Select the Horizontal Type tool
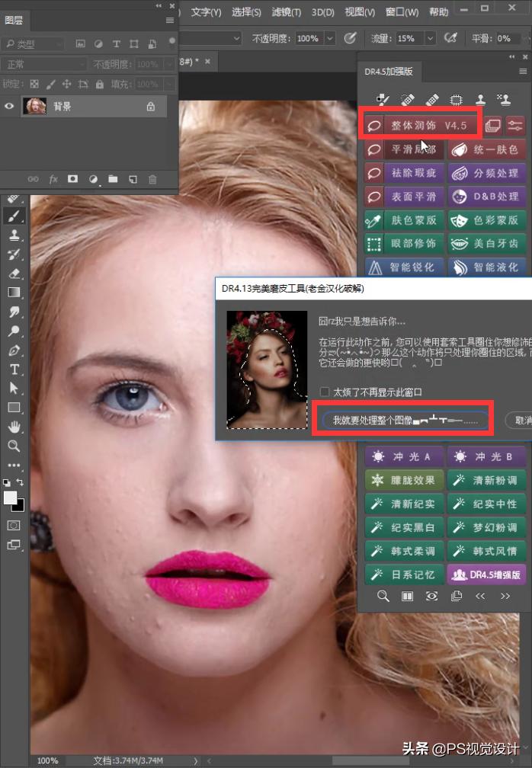 point(14,370)
